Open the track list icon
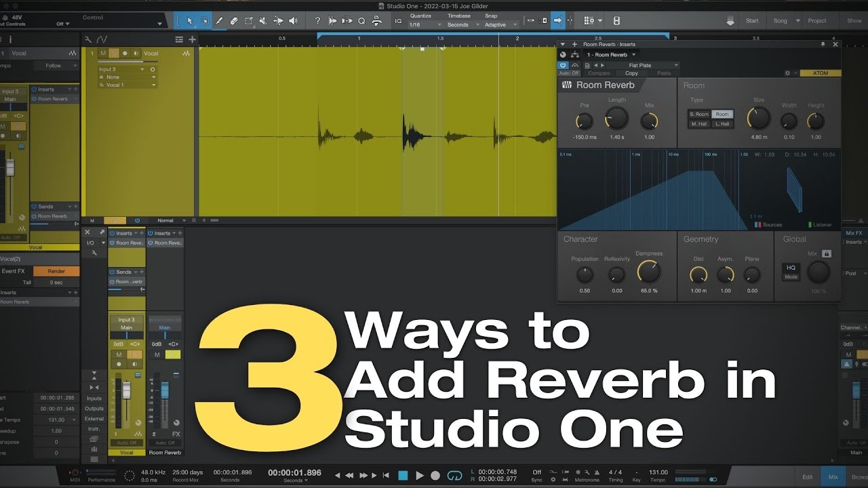Viewport: 868px width, 488px height. coord(179,39)
